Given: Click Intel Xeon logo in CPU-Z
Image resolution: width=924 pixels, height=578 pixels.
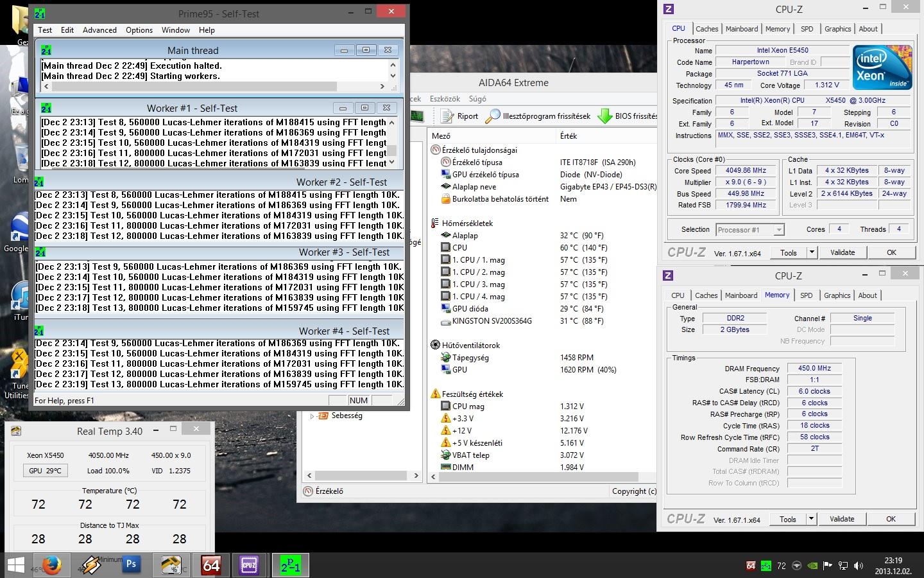Looking at the screenshot, I should click(x=882, y=67).
